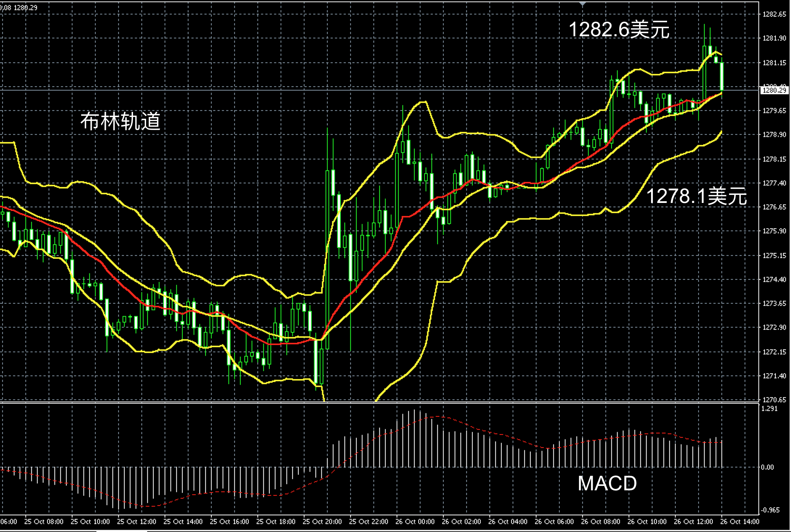Click the 26 Oct 06:00 time label

pos(554,521)
